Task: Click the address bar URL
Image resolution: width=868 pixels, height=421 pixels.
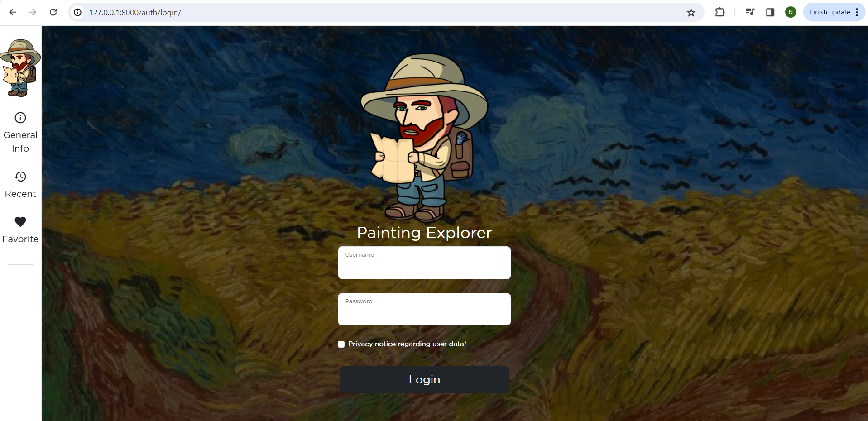Action: [135, 13]
